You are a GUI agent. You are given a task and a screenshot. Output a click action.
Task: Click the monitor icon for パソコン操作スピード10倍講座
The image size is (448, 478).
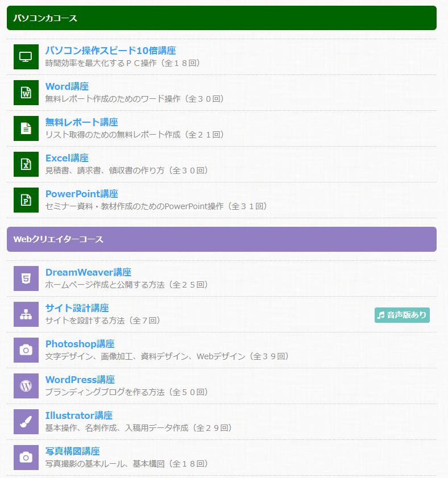[26, 57]
